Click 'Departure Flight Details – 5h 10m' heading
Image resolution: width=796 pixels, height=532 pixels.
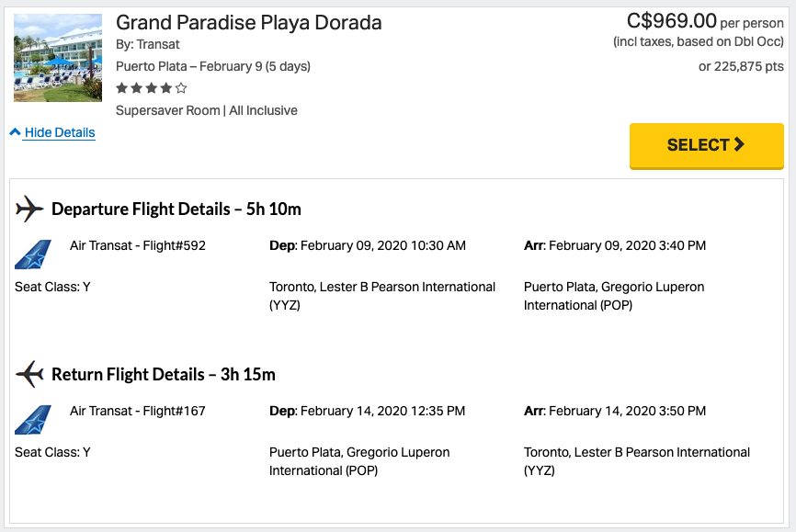click(x=176, y=209)
